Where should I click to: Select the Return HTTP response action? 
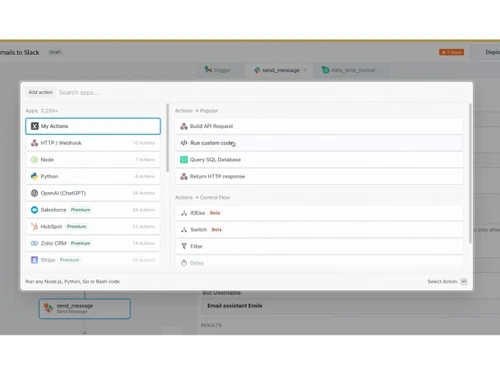(319, 176)
